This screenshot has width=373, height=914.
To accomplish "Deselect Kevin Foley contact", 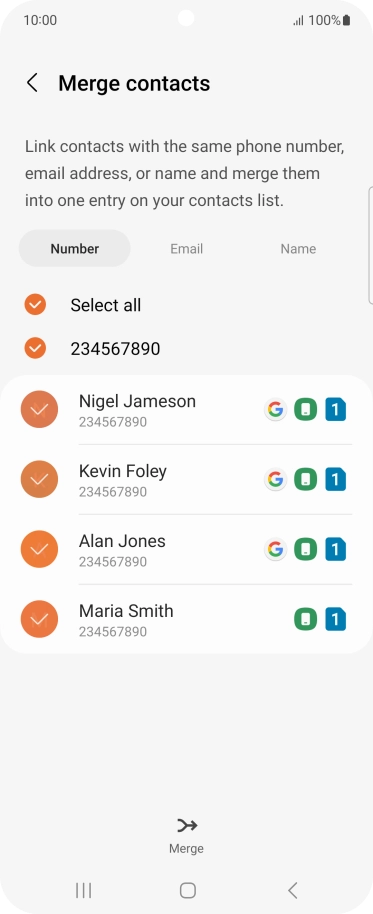I will click(x=39, y=479).
